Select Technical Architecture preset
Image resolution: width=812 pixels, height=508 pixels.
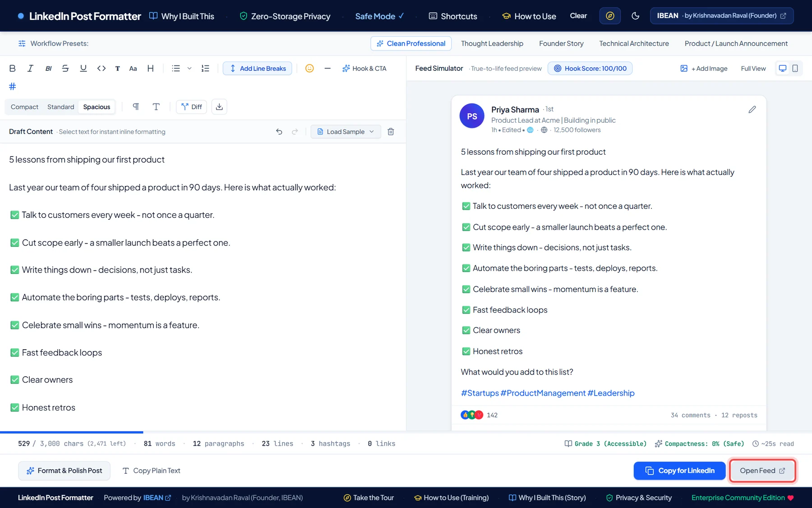coord(634,44)
